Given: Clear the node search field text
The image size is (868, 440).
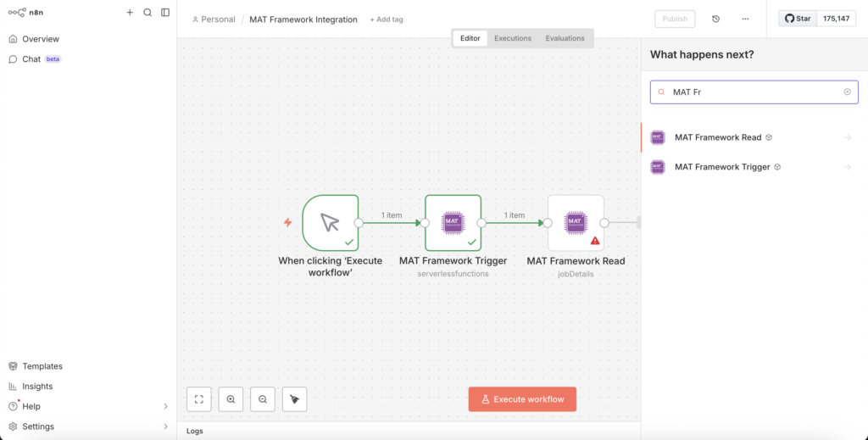Looking at the screenshot, I should point(847,92).
